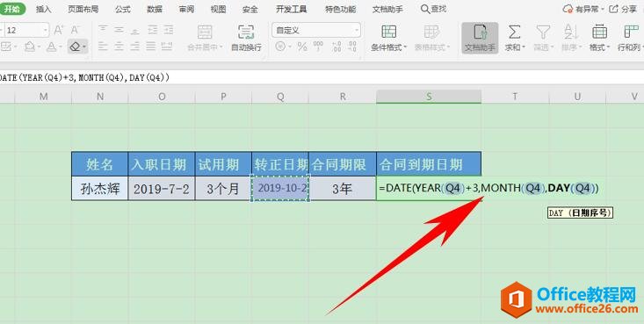The width and height of the screenshot is (644, 324).
Task: Click the fill color bucket icon
Action: (x=30, y=47)
